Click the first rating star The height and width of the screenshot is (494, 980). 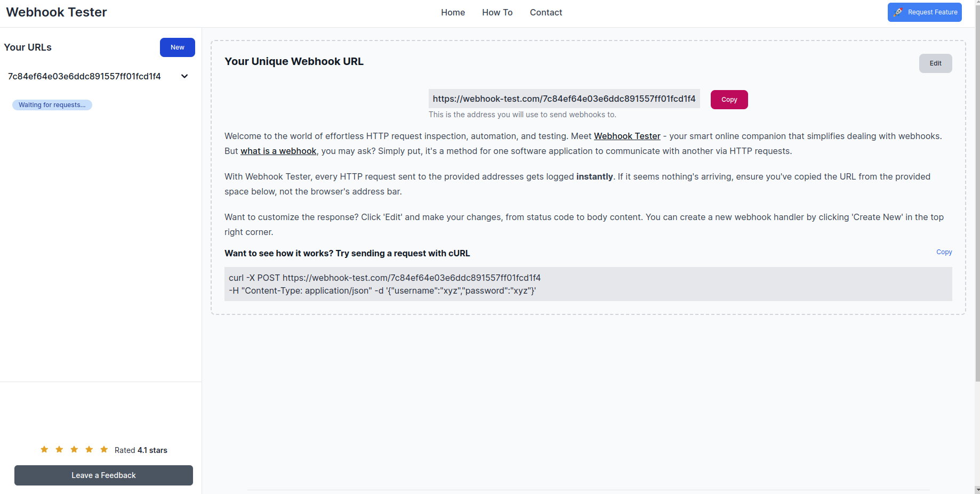click(44, 450)
